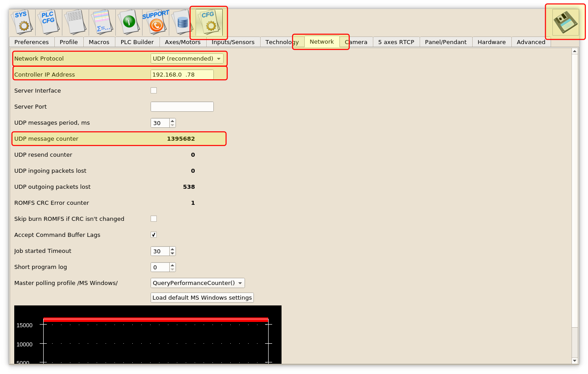Open the SUPPORT phone icon
Viewport: 588px width, 374px height.
point(155,22)
